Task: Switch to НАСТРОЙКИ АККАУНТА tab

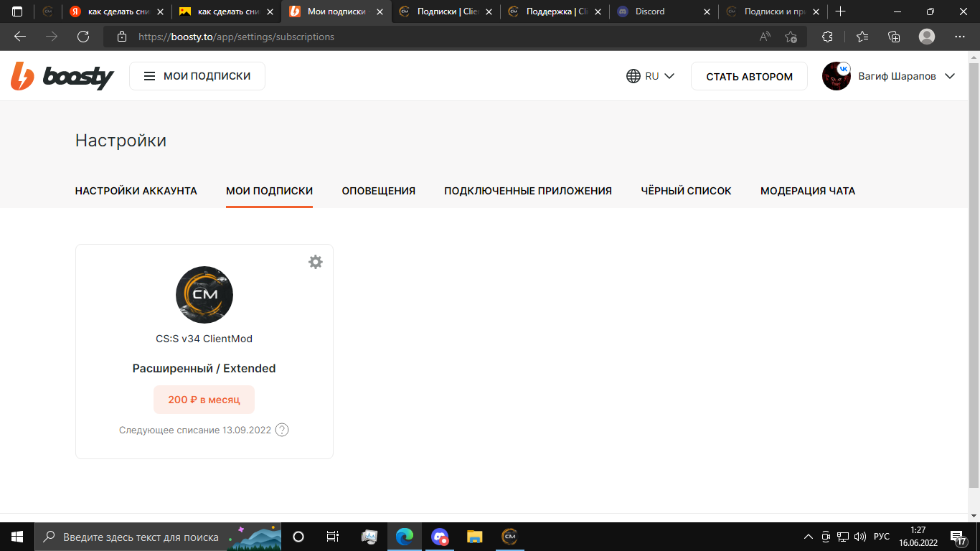Action: 136,191
